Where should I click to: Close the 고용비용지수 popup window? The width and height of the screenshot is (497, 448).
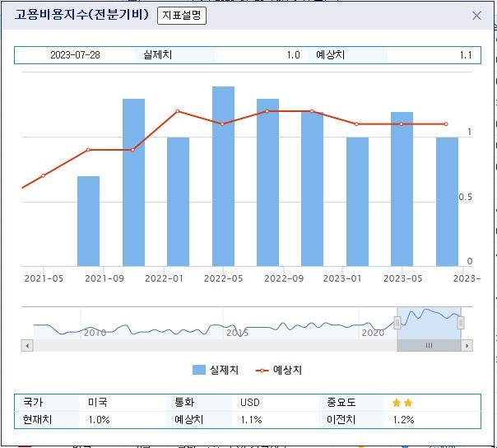(476, 16)
